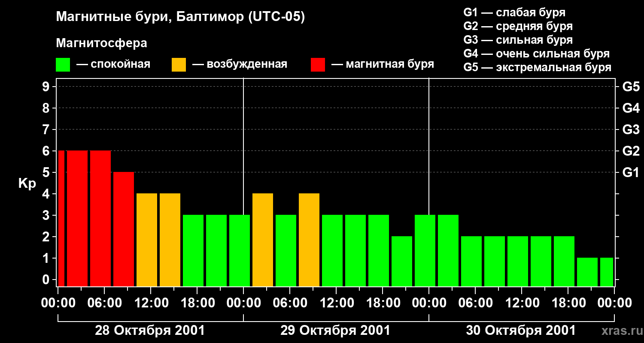Image resolution: width=644 pixels, height=343 pixels.
Task: Click the last green bar before the final 00:00
Action: (x=607, y=272)
